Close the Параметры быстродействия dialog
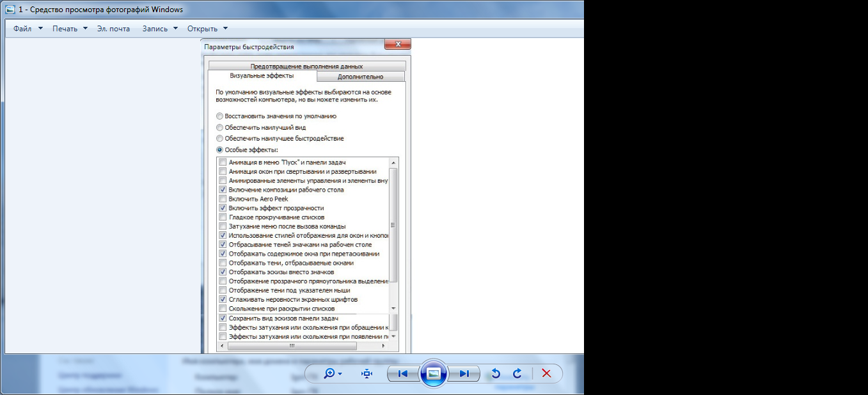 pyautogui.click(x=397, y=44)
